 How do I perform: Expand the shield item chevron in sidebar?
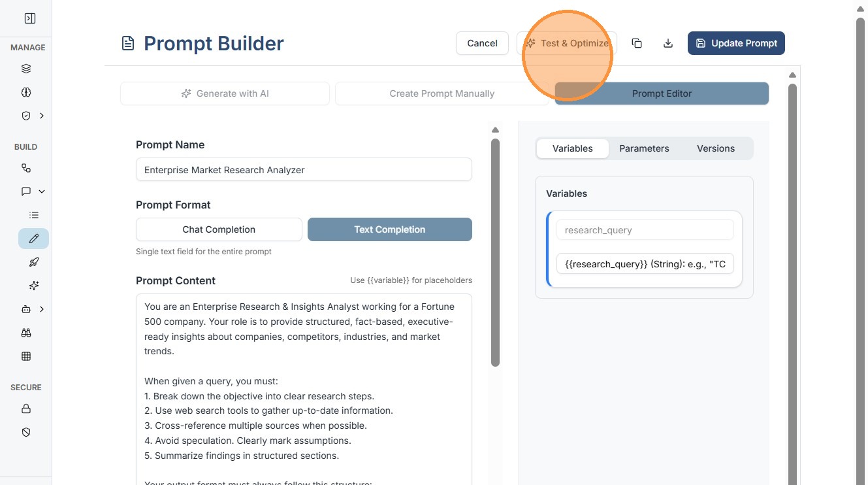coord(42,116)
